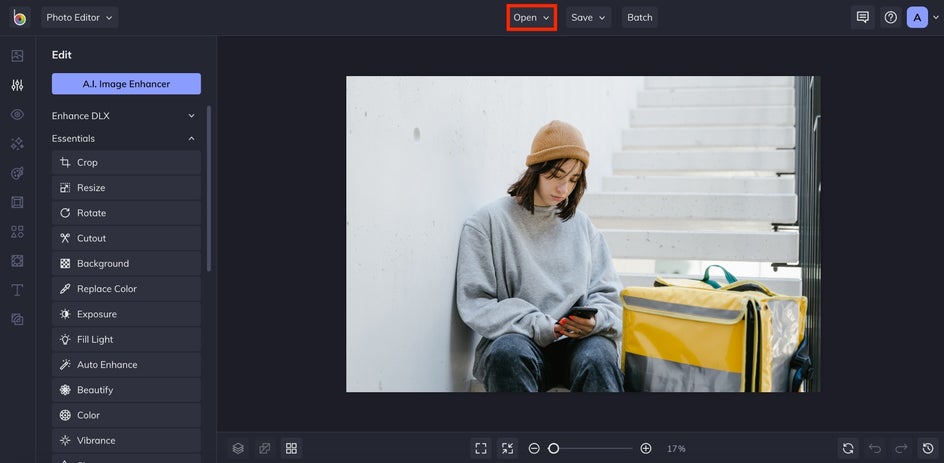Click the 17% zoom value
Screen dimensions: 944x463
[x=676, y=449]
